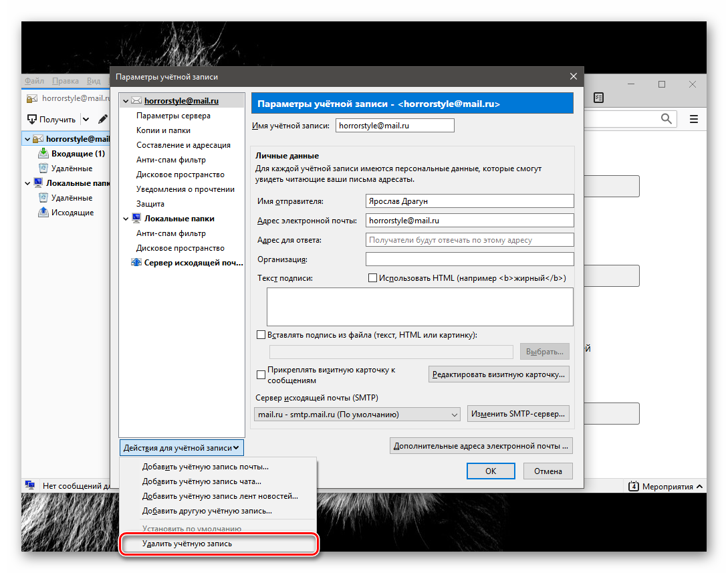Select Составление и адресация in the tree
728x573 pixels.
183,145
